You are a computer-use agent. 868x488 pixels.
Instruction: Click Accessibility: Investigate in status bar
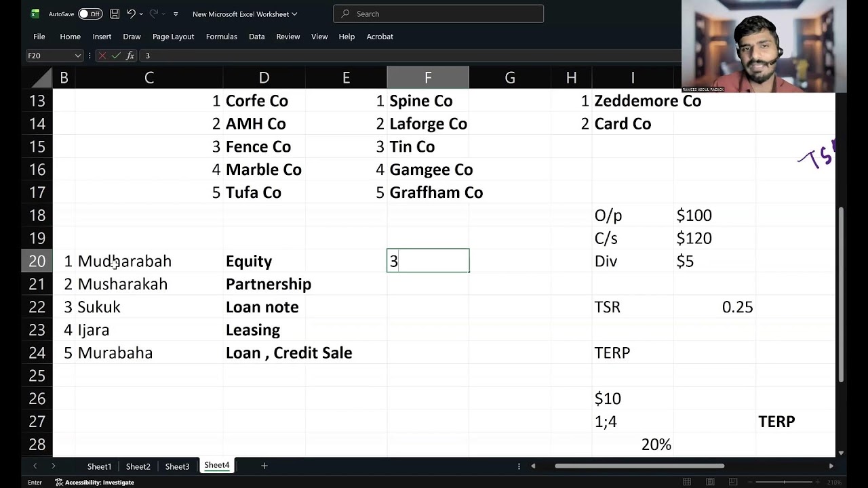[95, 483]
